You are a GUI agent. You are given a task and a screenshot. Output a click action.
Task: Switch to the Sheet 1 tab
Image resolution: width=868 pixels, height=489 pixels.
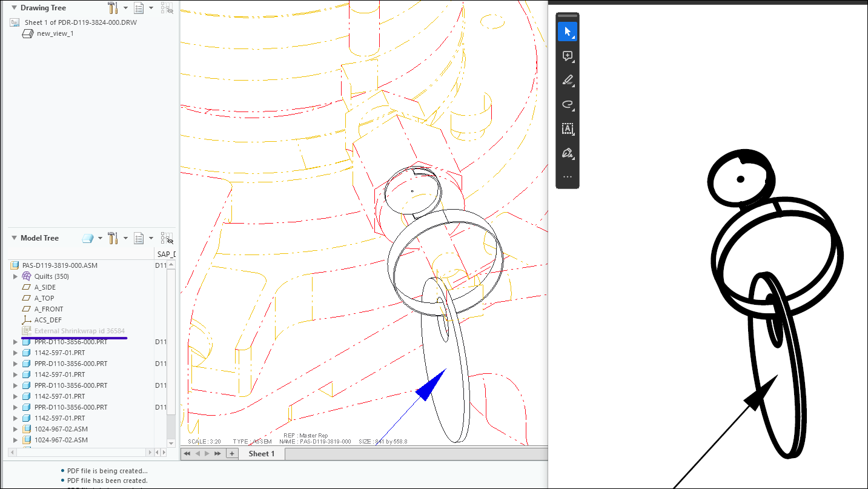pos(261,453)
